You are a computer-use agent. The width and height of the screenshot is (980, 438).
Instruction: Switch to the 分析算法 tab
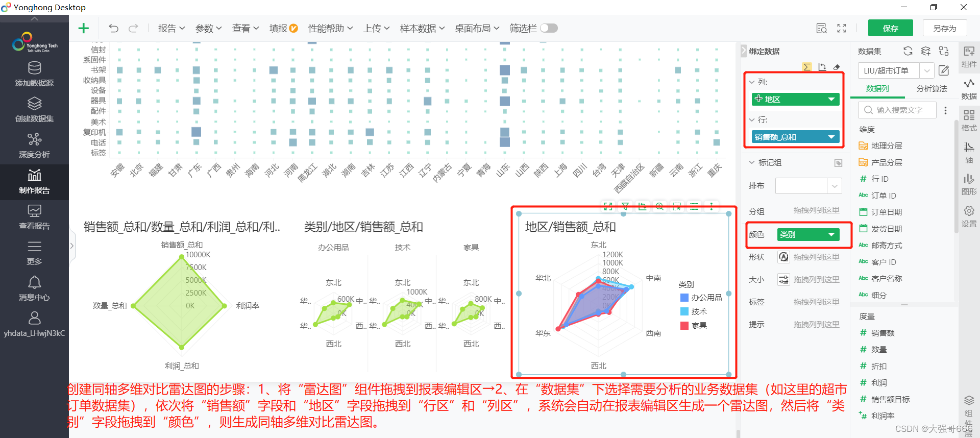(x=932, y=89)
